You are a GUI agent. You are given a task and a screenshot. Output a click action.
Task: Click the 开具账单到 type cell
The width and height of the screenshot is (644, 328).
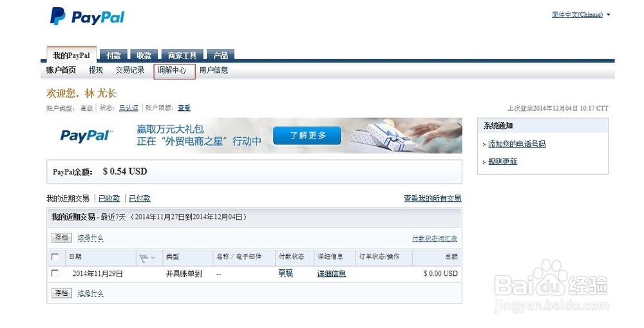pos(184,274)
